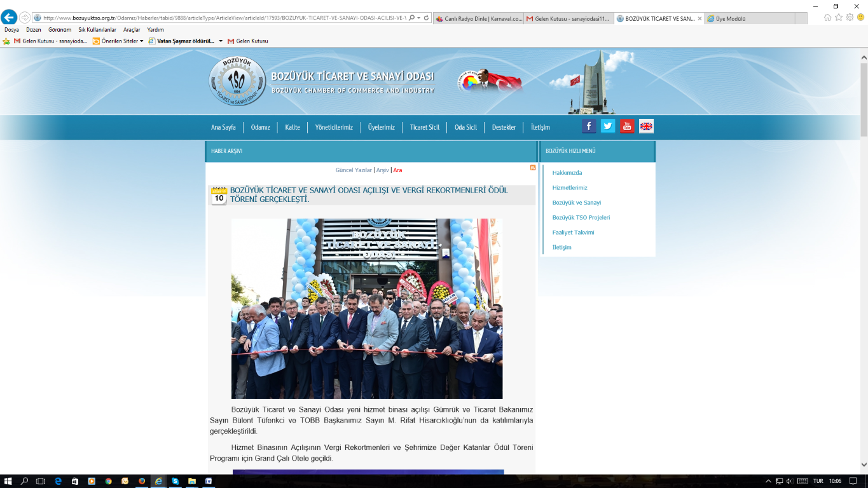Open Odamız in the site navigation
Screen dimensions: 868x488
[x=260, y=127]
